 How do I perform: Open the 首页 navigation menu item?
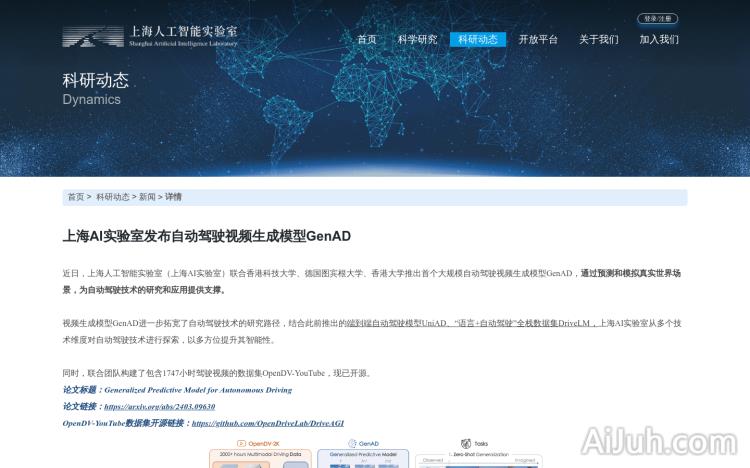coord(367,40)
